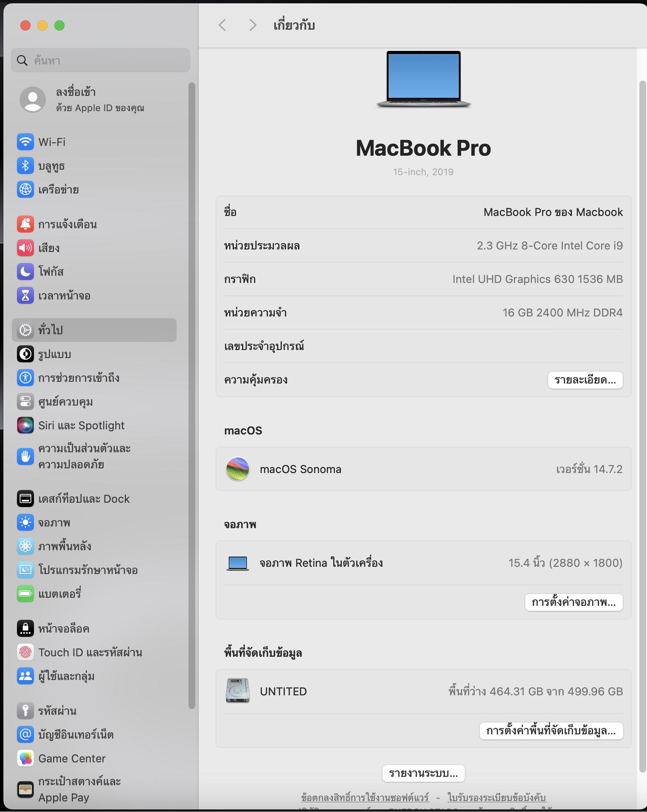Open Wallpaper flower icon (ภาพพื้นหลัง)
This screenshot has height=812, width=647.
pos(25,546)
